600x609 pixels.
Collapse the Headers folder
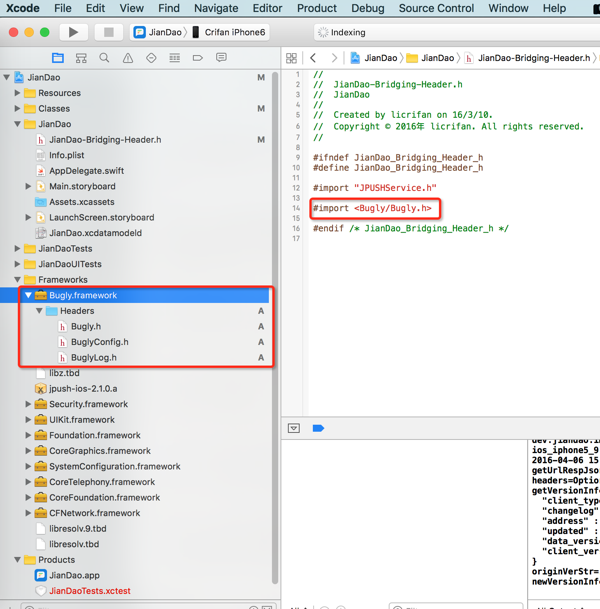(39, 311)
